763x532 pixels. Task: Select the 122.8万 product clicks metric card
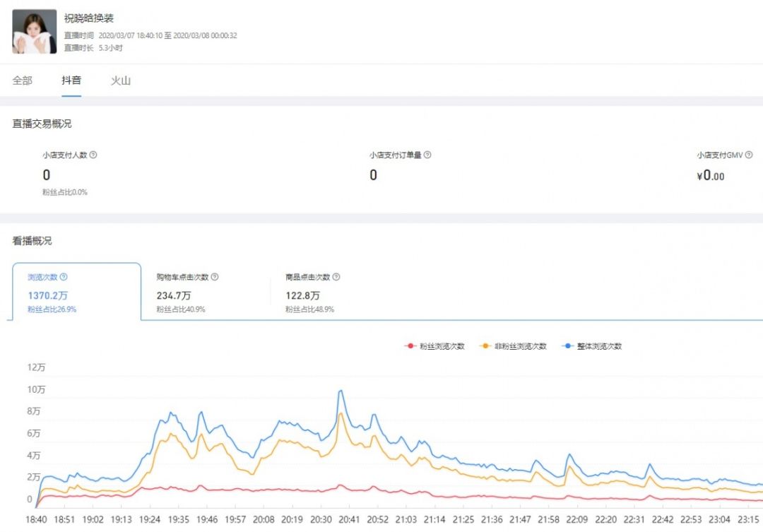point(334,293)
